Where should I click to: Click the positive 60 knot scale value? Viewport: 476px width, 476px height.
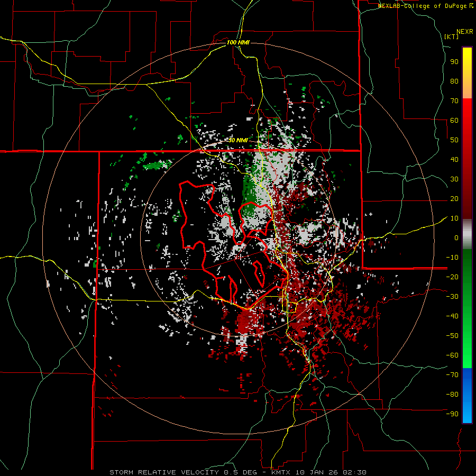(x=454, y=120)
